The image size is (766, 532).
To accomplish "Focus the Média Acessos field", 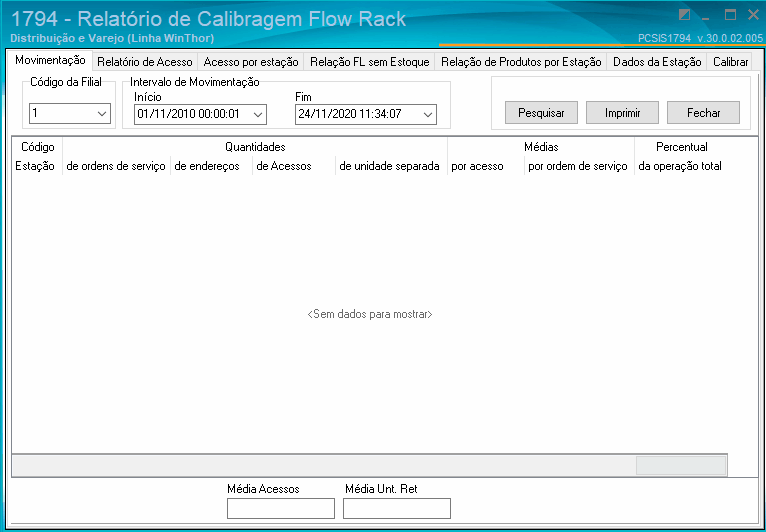I will (281, 509).
